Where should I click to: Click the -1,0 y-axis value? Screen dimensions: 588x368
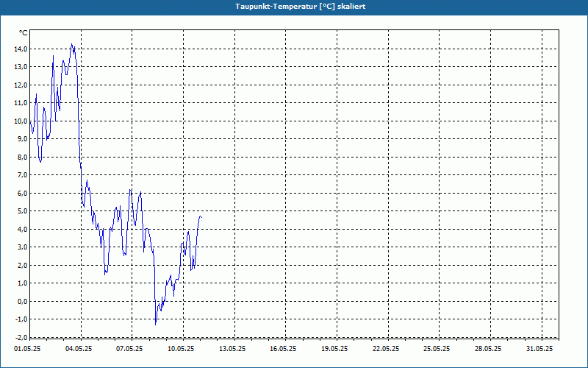pos(21,319)
